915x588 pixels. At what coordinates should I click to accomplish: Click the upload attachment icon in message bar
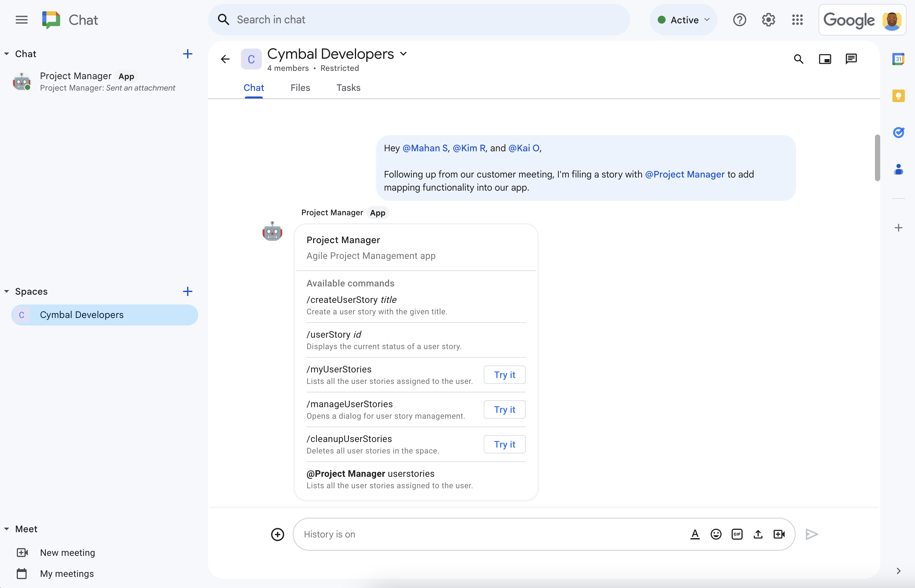click(x=758, y=534)
